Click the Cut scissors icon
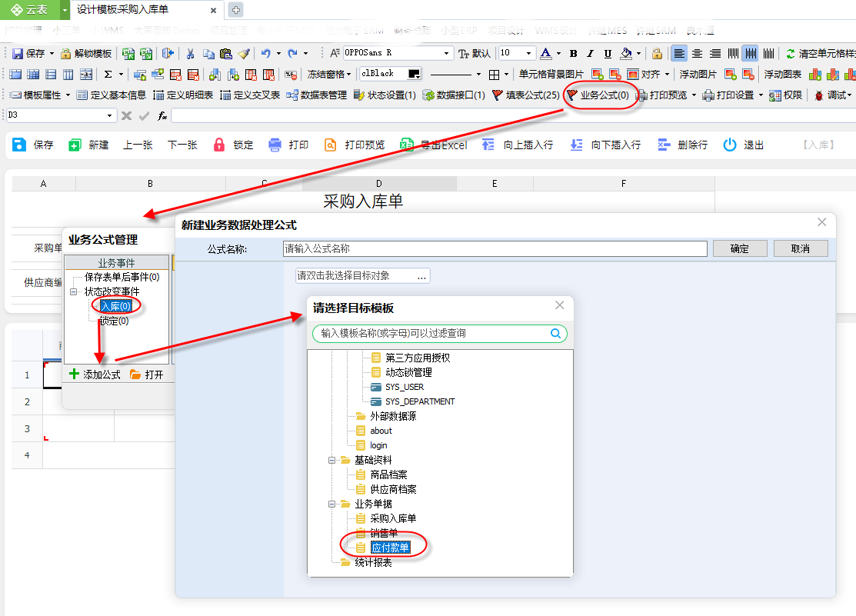856x616 pixels. click(x=190, y=53)
